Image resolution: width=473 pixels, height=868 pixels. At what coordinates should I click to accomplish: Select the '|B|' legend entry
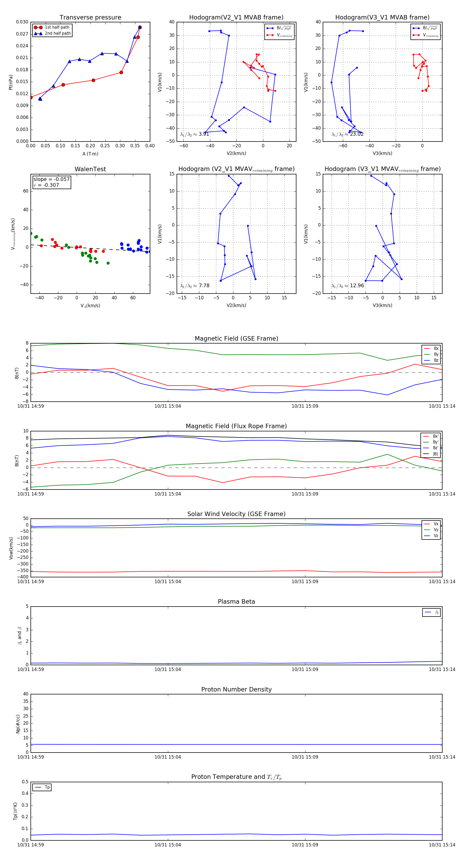pos(431,454)
